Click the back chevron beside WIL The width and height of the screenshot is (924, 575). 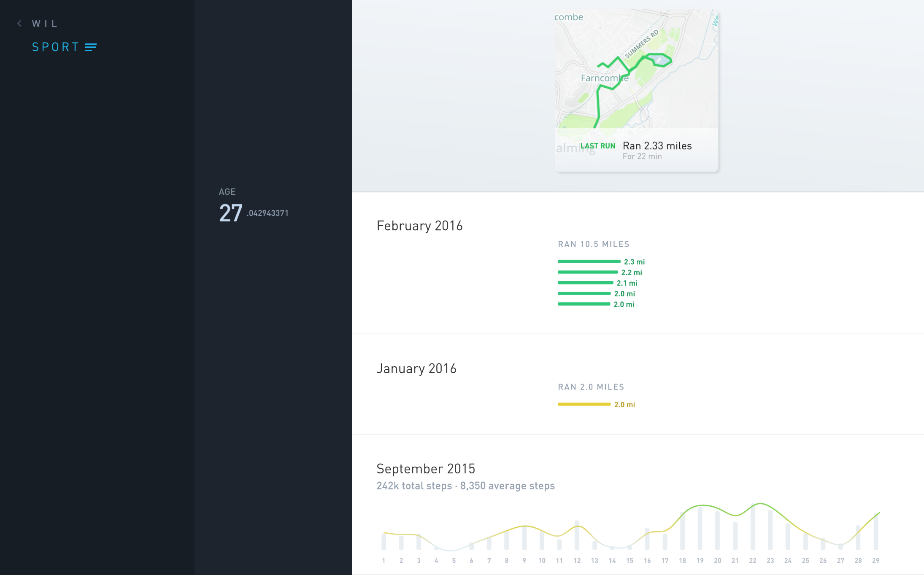pyautogui.click(x=19, y=24)
